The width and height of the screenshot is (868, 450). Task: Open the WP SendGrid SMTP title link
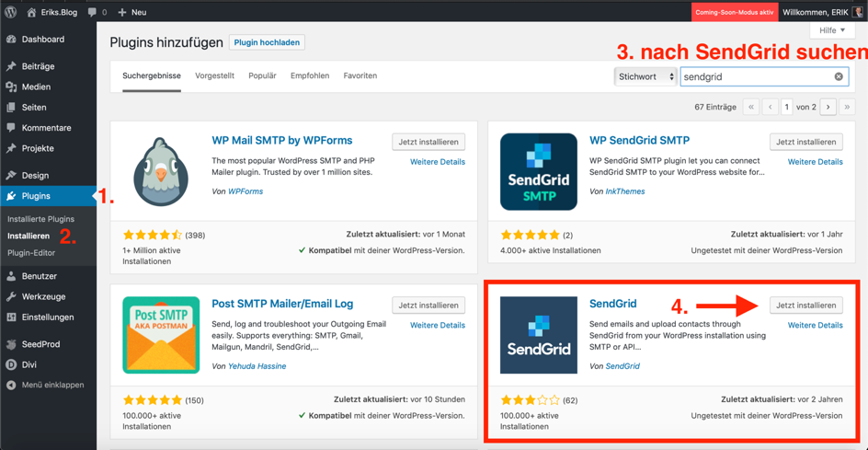pos(639,140)
